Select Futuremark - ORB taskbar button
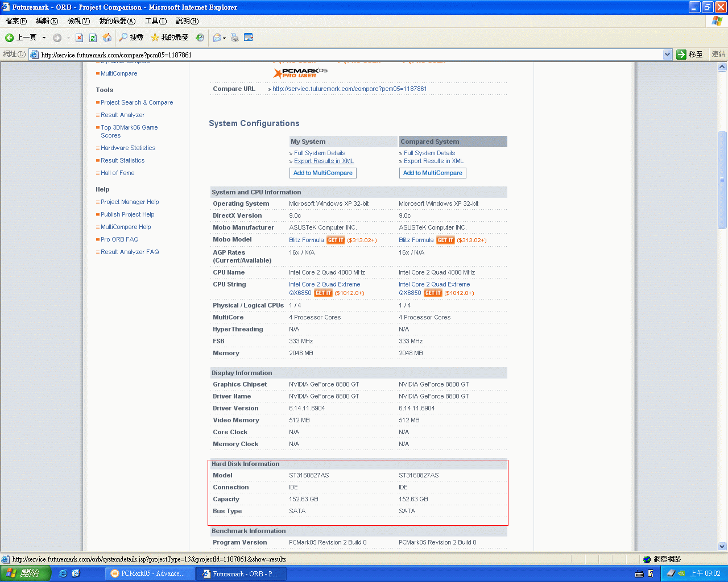The width and height of the screenshot is (728, 582). [241, 573]
